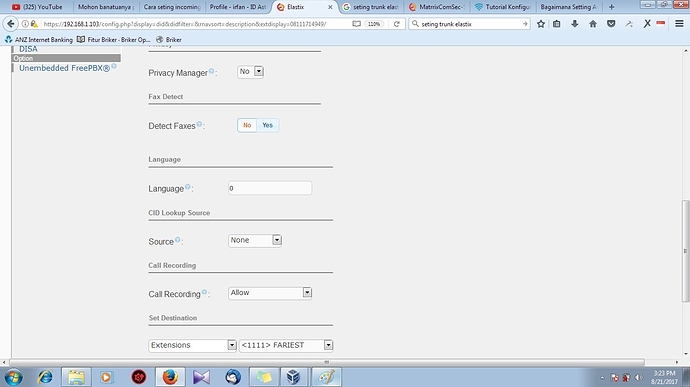Open help tooltip beside Language label
The image size is (690, 387).
click(x=187, y=187)
